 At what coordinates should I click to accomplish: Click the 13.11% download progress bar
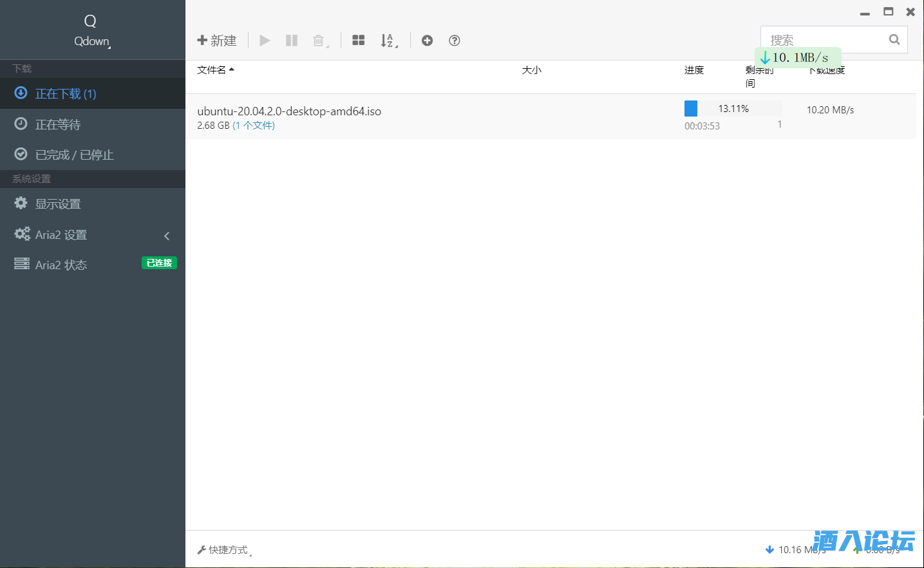(733, 109)
